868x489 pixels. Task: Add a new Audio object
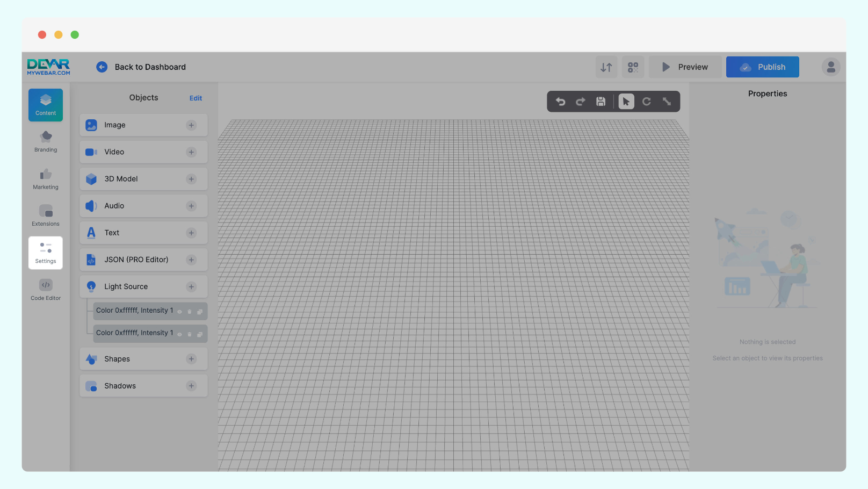click(191, 206)
